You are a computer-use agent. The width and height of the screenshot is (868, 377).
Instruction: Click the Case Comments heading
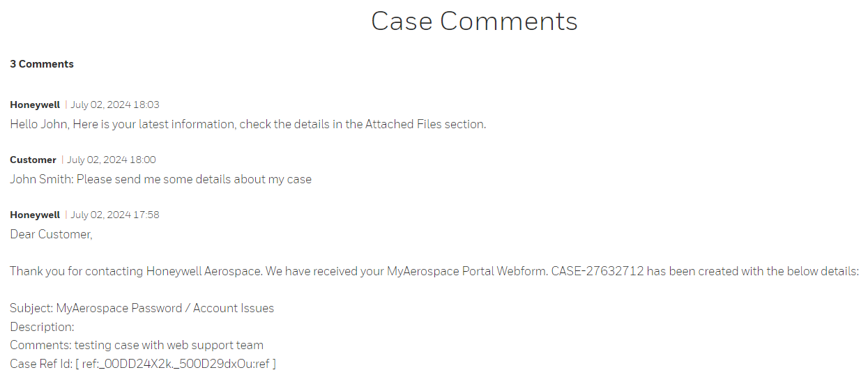(x=474, y=22)
